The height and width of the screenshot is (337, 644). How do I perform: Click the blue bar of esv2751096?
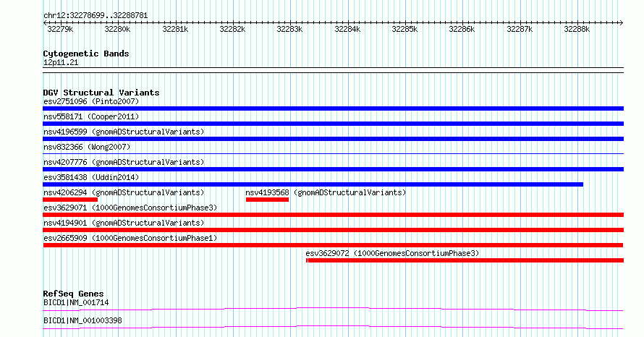(x=333, y=108)
